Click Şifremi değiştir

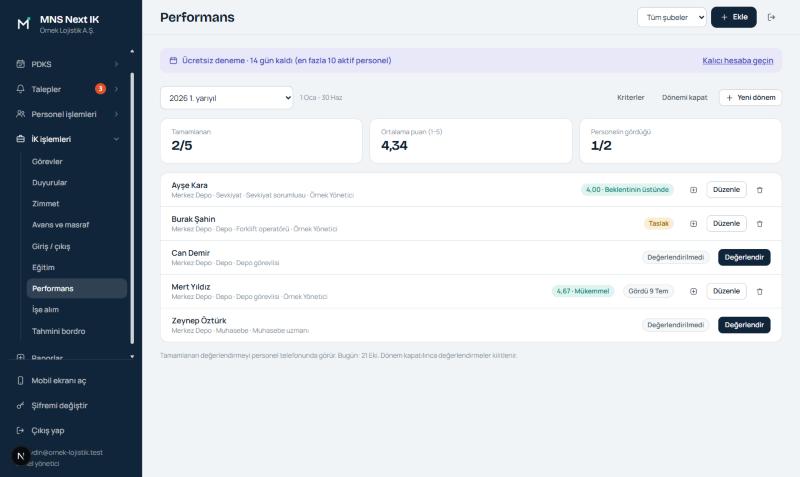(x=68, y=406)
